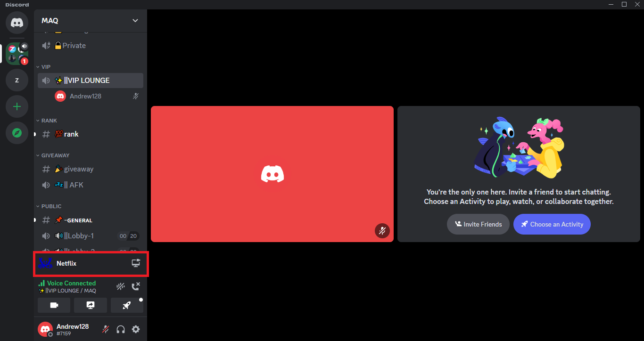Open the giveaway text channel
Image resolution: width=644 pixels, height=341 pixels.
pos(91,169)
